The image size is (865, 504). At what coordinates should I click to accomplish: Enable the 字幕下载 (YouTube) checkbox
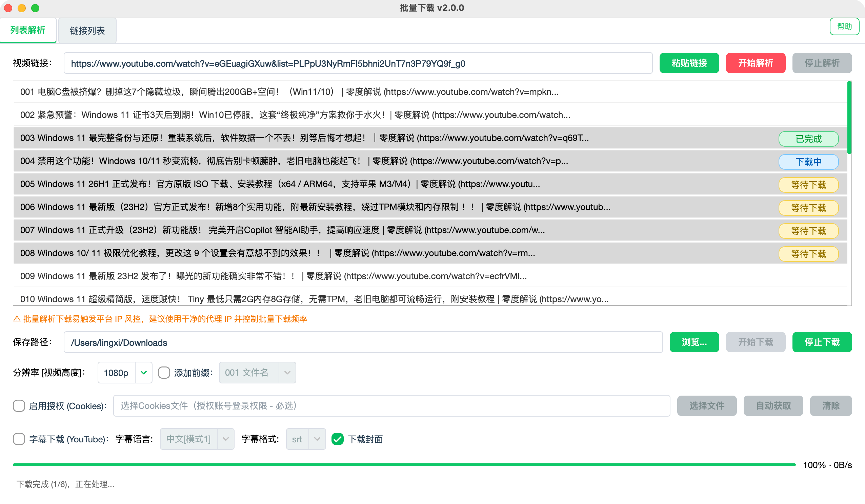point(19,439)
